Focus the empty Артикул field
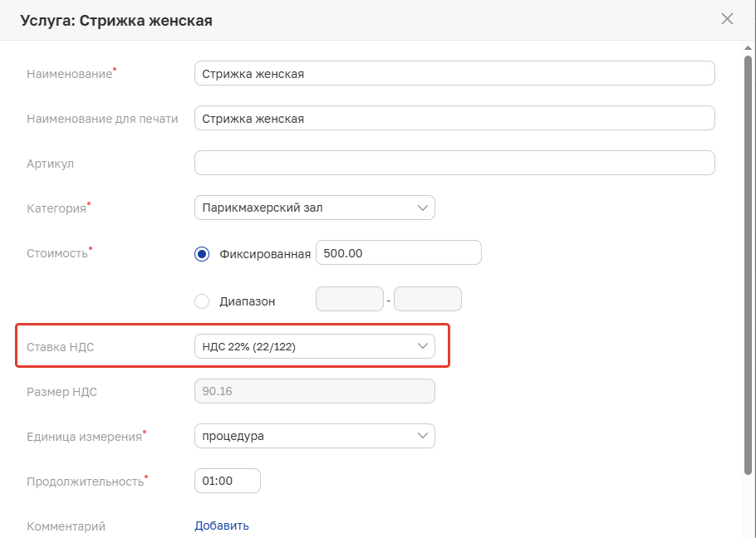Image resolution: width=756 pixels, height=538 pixels. (x=454, y=163)
